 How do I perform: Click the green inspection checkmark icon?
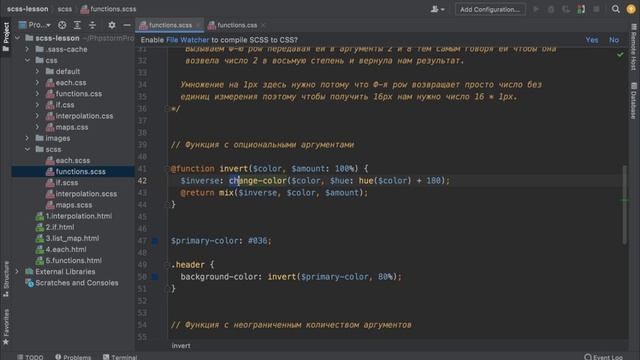(x=620, y=54)
